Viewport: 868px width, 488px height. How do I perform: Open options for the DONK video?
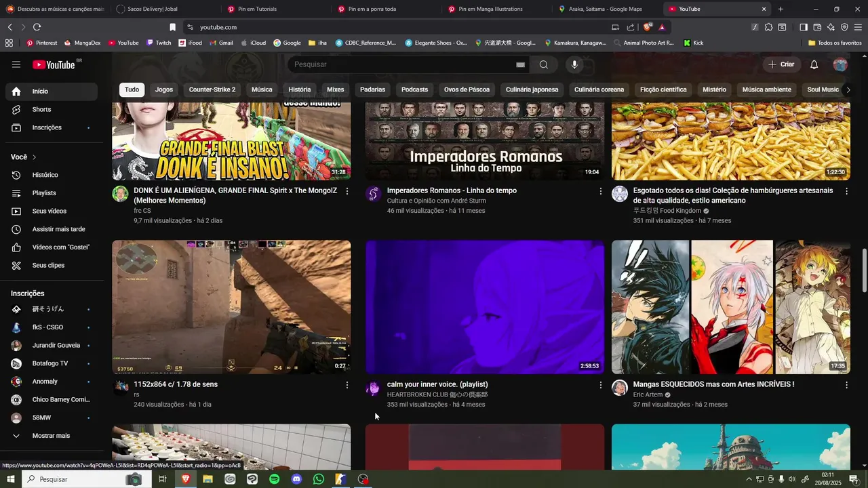point(347,191)
